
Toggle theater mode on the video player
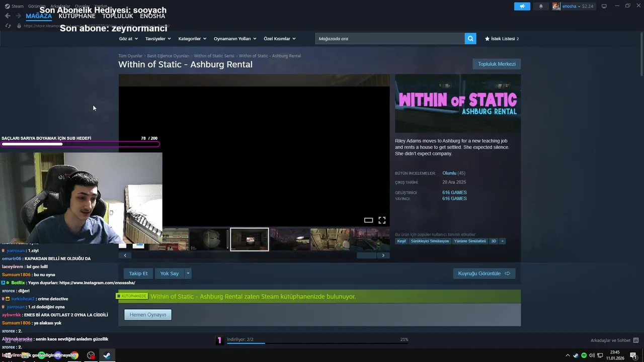point(368,220)
